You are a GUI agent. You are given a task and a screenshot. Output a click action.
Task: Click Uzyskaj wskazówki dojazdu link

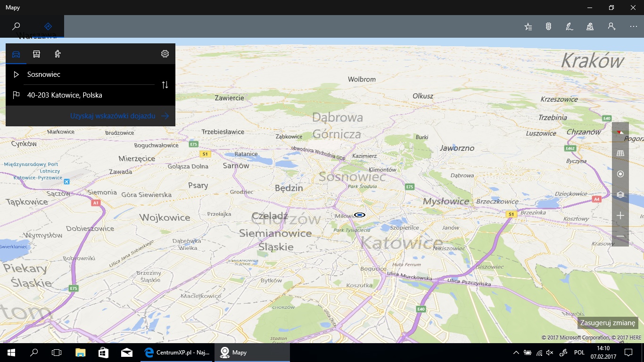tap(119, 116)
